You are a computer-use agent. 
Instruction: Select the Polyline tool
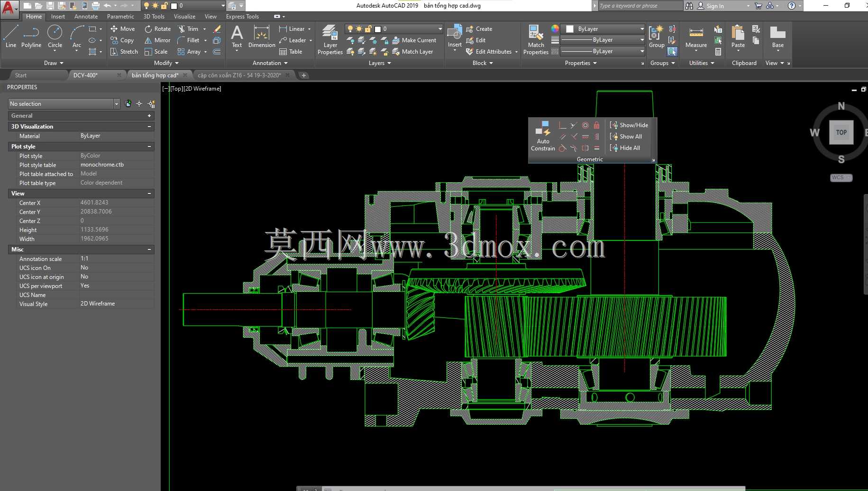pyautogui.click(x=31, y=37)
